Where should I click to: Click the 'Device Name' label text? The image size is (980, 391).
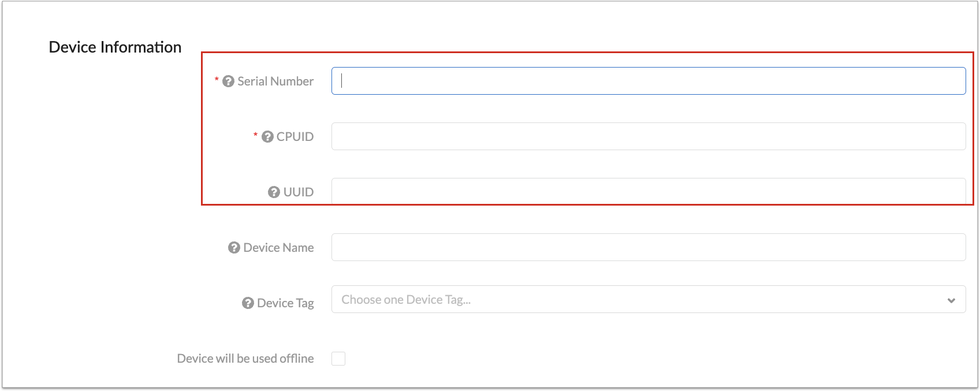click(x=278, y=248)
